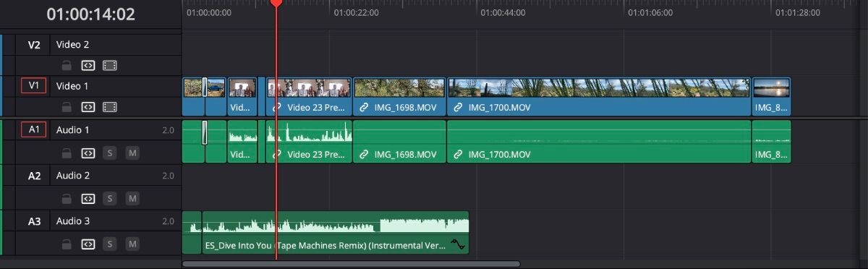The image size is (868, 269).
Task: Solo the Audio 2 track
Action: pos(110,198)
